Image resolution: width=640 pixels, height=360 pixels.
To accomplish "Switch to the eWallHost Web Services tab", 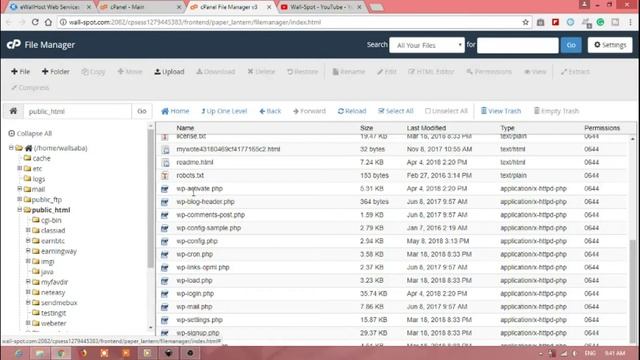I will click(50, 7).
